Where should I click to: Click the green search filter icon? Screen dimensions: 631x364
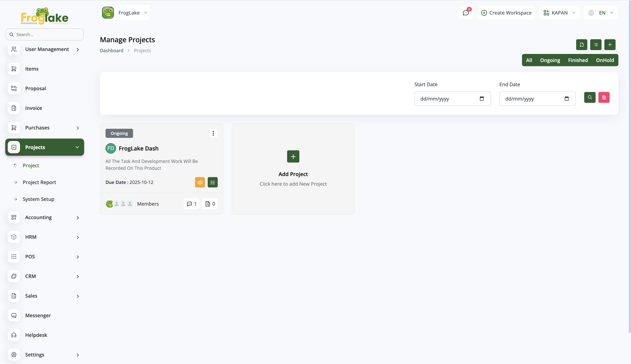[x=590, y=98]
